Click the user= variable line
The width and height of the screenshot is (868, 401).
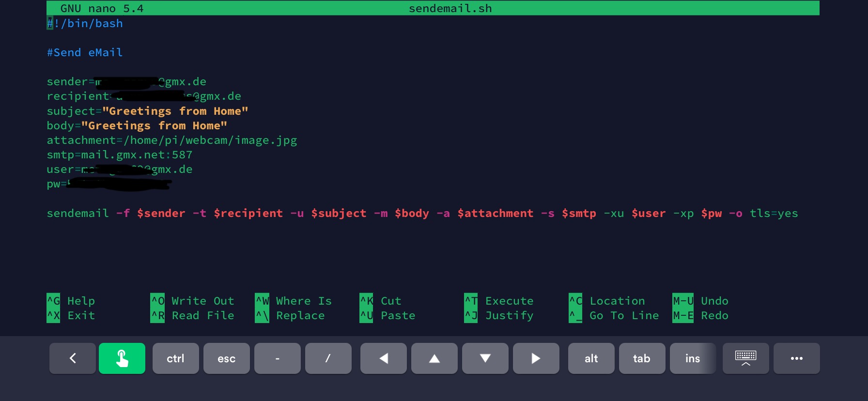coord(120,169)
